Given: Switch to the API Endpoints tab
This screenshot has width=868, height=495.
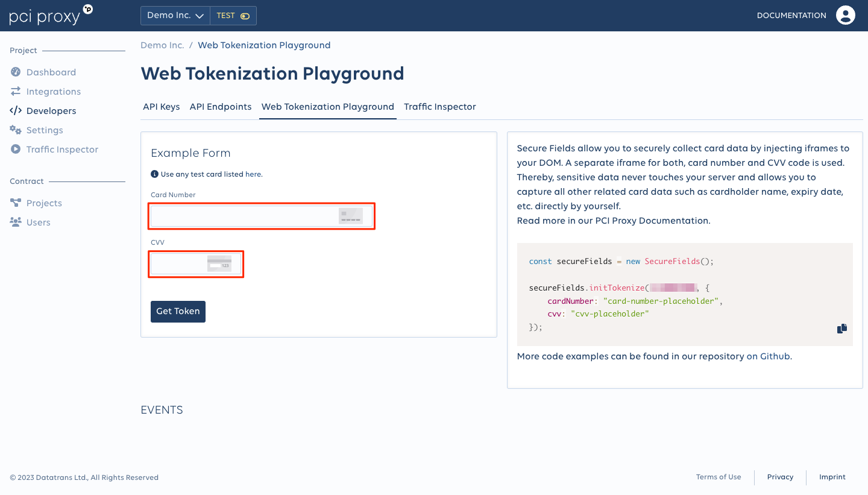Looking at the screenshot, I should [221, 107].
